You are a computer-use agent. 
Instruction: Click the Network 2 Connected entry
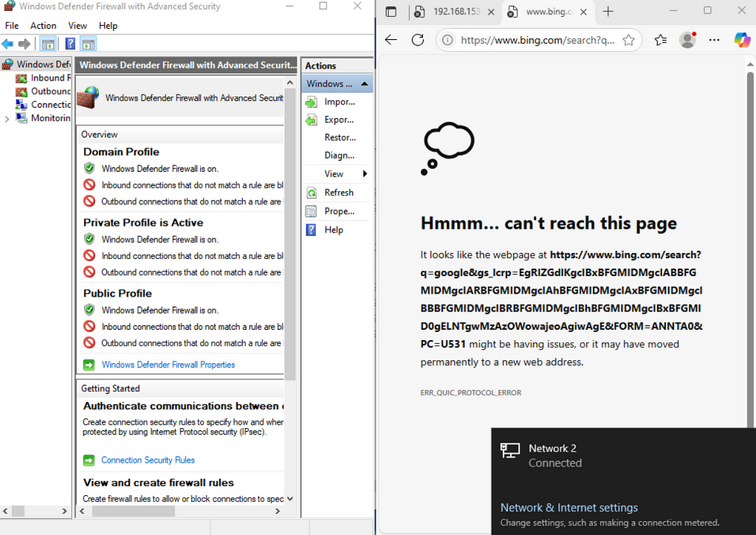tap(623, 455)
